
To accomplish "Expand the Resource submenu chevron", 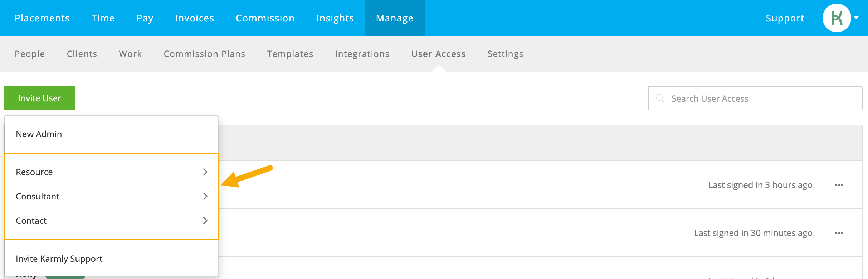I will [205, 172].
